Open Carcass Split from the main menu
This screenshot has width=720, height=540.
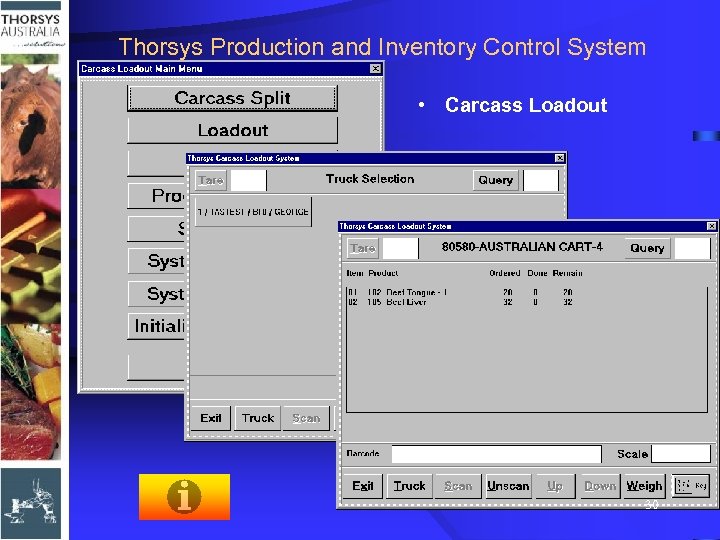point(232,98)
